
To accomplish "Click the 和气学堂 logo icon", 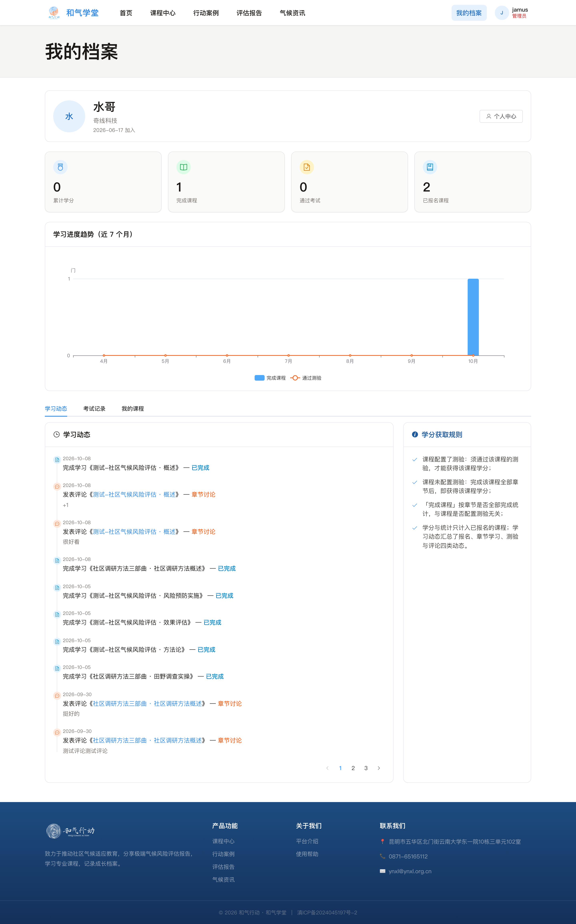I will tap(54, 13).
